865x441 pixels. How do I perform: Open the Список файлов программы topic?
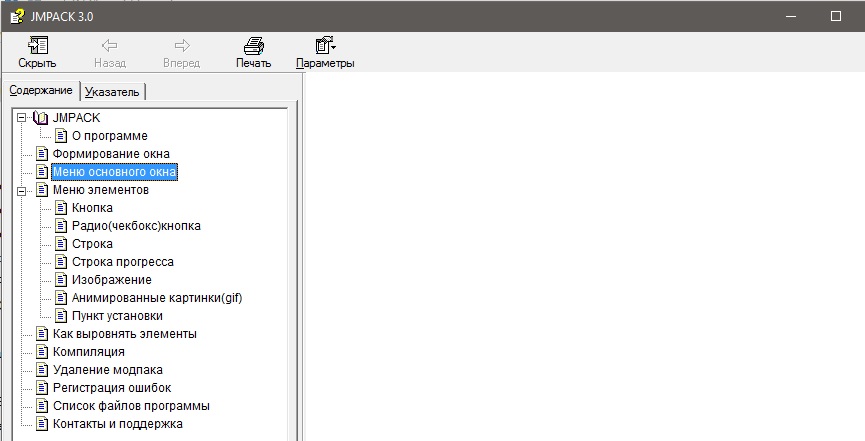tap(131, 406)
